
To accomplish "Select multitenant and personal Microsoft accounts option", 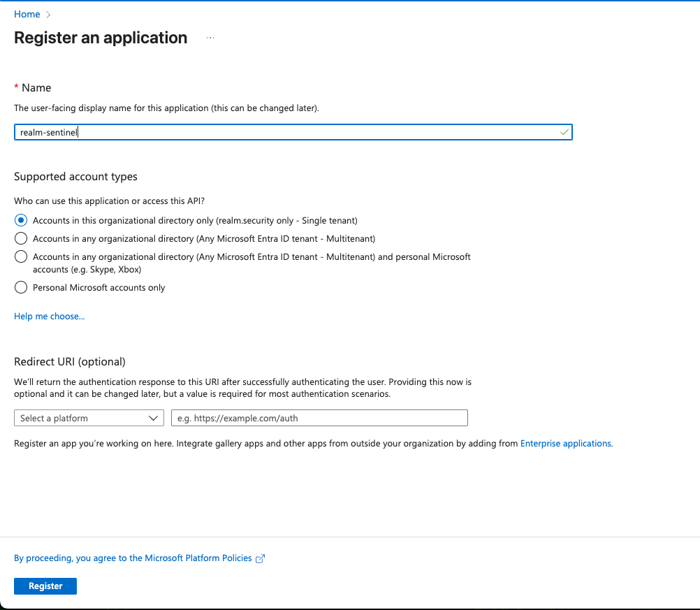I will pyautogui.click(x=21, y=256).
